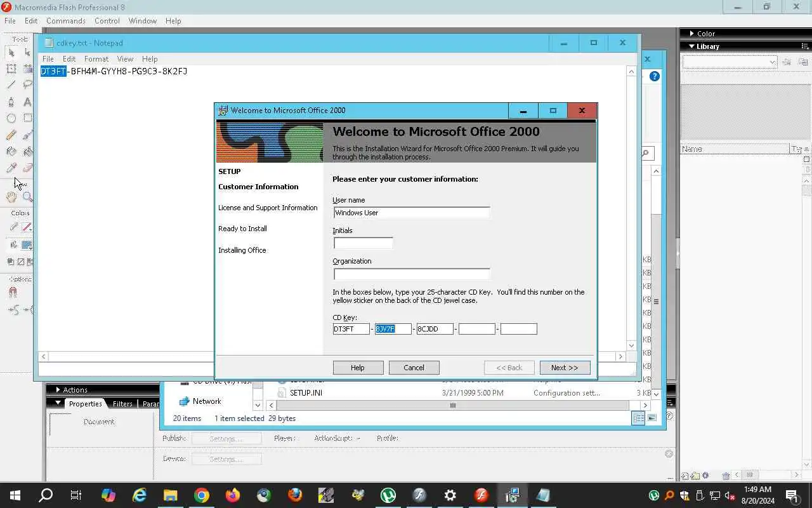The width and height of the screenshot is (812, 508).
Task: Click the fifth CD Key box
Action: pos(518,329)
